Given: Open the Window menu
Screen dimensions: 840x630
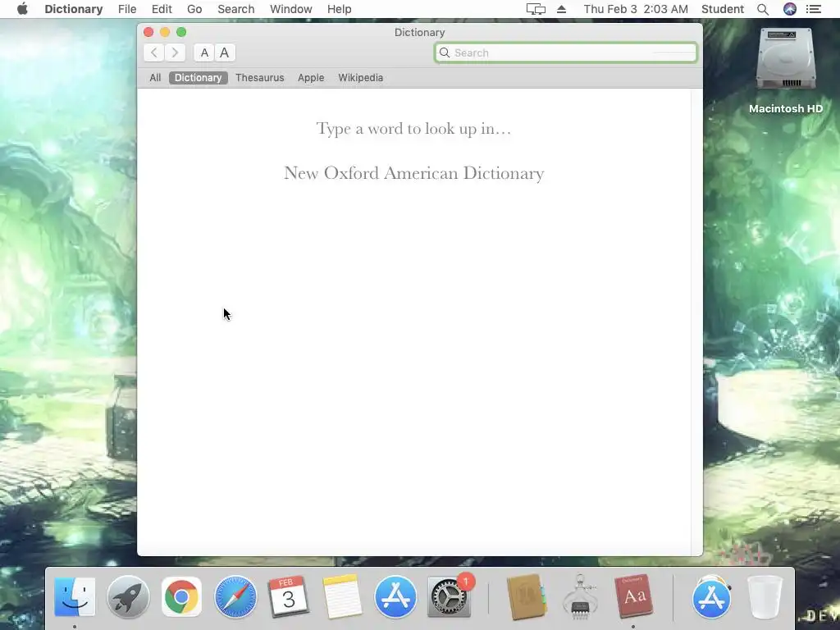Looking at the screenshot, I should [x=291, y=9].
